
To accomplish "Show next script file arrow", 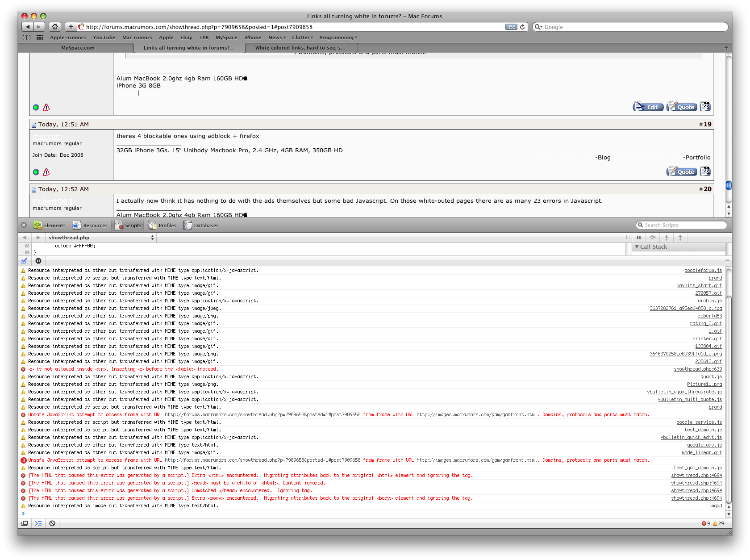I will pyautogui.click(x=38, y=238).
